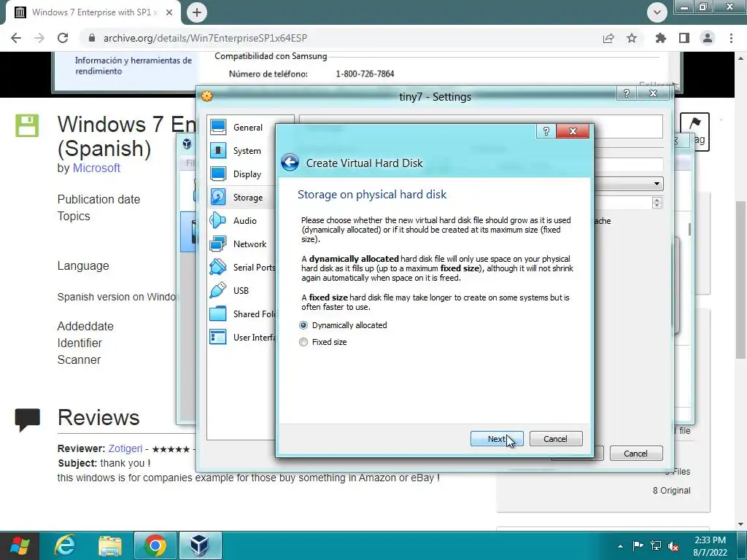Open reviewer Zotigeri's profile link
Image resolution: width=747 pixels, height=560 pixels.
pos(125,448)
